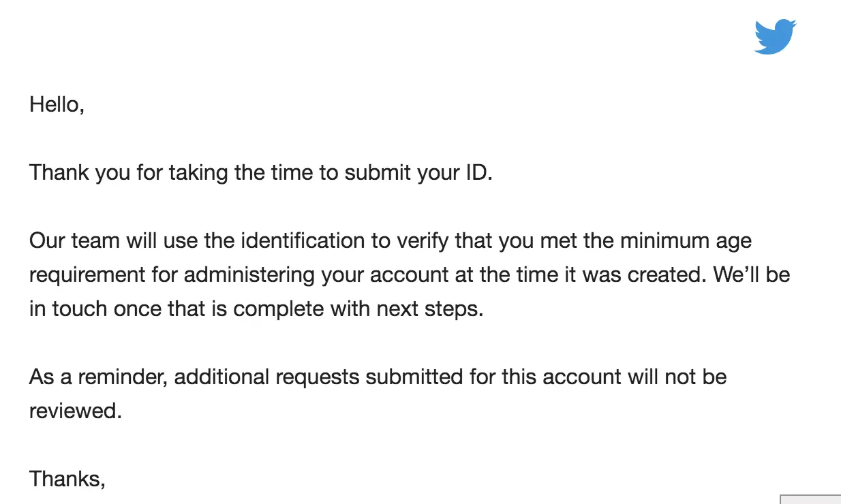The width and height of the screenshot is (841, 504).
Task: Click the "Thanks," closing text
Action: point(67,479)
